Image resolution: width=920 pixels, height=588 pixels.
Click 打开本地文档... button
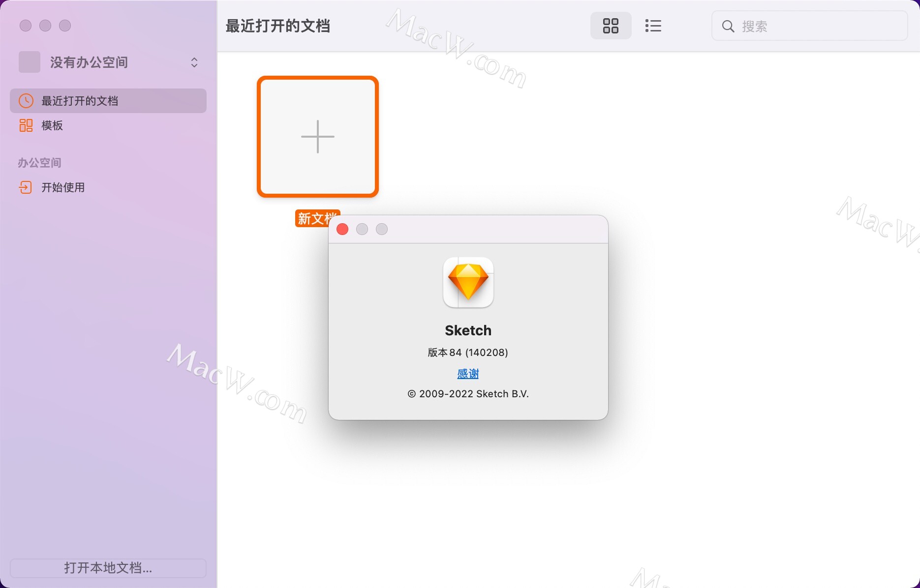[108, 568]
